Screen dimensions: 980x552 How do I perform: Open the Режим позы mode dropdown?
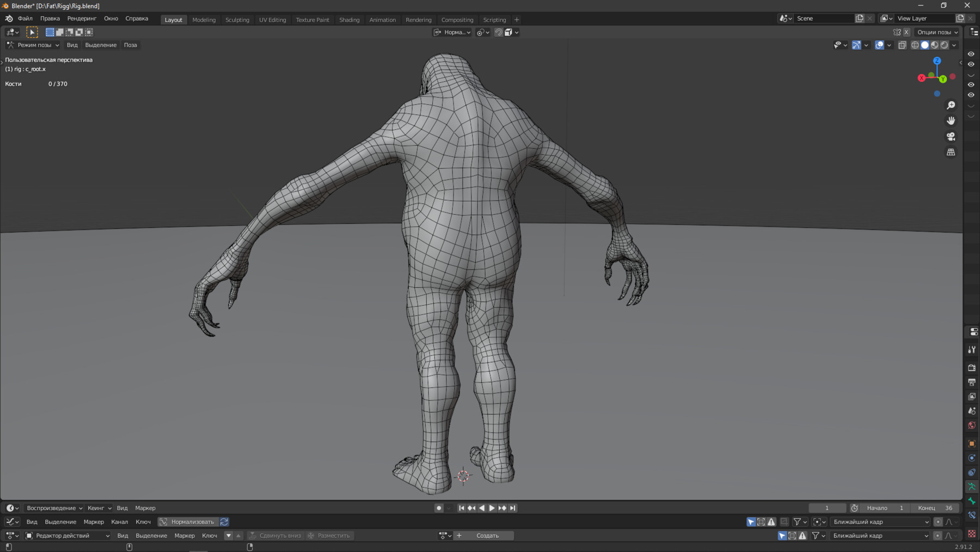tap(33, 45)
